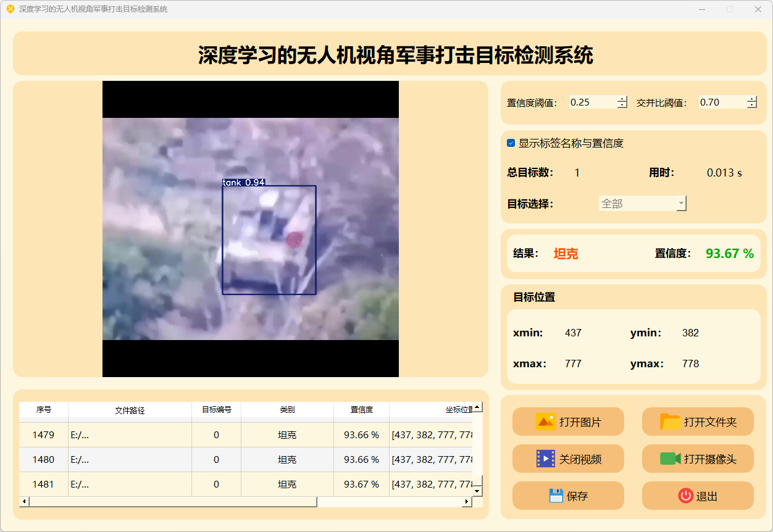This screenshot has width=773, height=532.
Task: Click the 退出 label text
Action: click(x=707, y=496)
